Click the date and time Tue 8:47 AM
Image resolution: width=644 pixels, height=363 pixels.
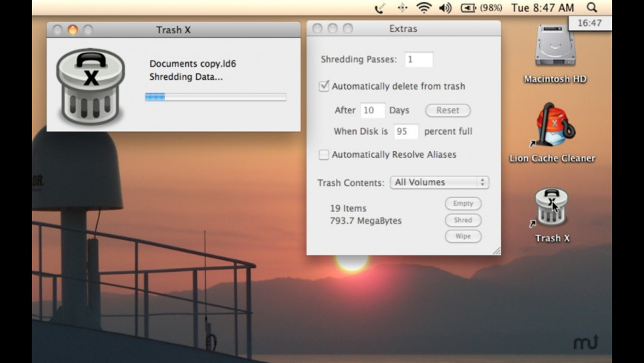pos(542,7)
